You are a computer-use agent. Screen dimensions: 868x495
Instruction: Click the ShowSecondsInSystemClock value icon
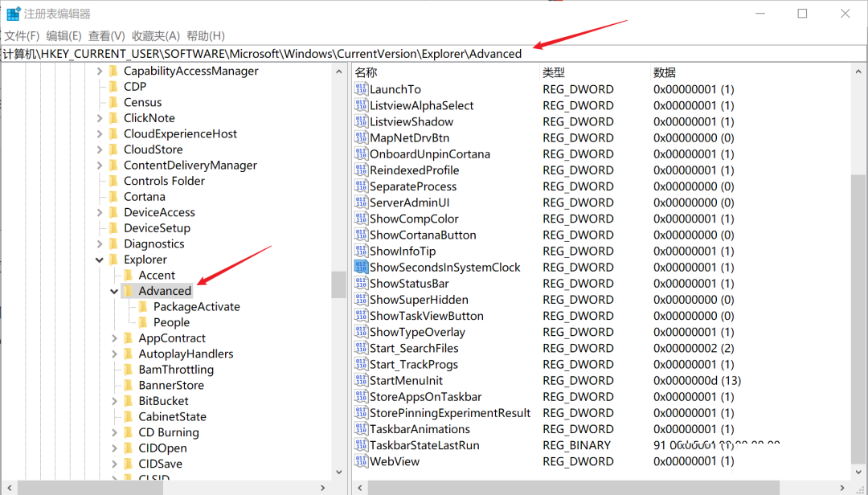coord(361,267)
